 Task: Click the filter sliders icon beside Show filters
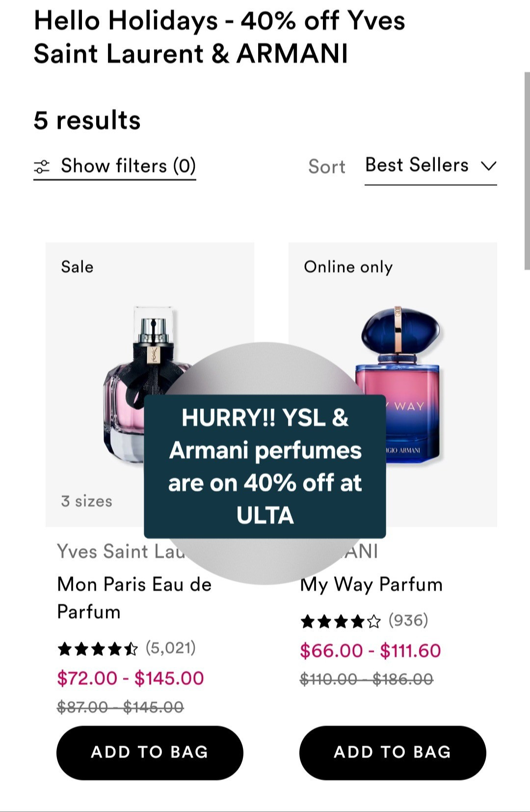click(x=43, y=166)
